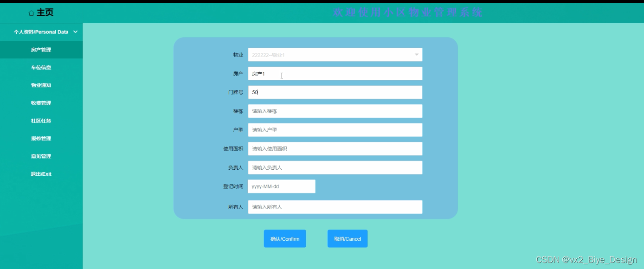Image resolution: width=644 pixels, height=269 pixels.
Task: Click the 使用面积 field label
Action: click(233, 149)
